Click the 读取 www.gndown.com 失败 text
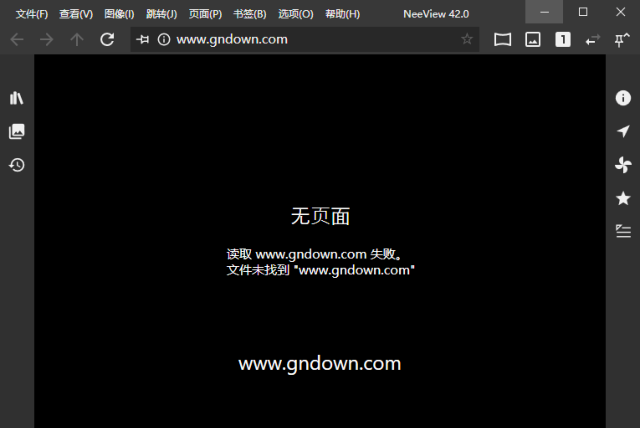 tap(314, 254)
